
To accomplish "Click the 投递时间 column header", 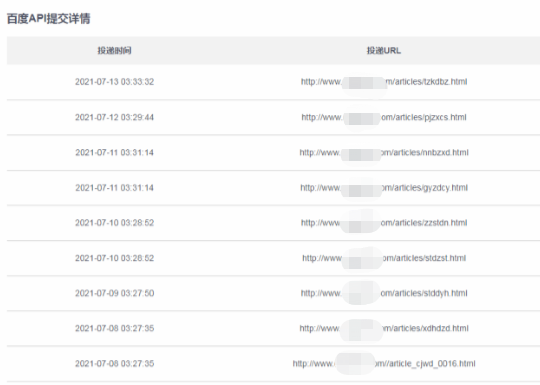I will 114,51.
